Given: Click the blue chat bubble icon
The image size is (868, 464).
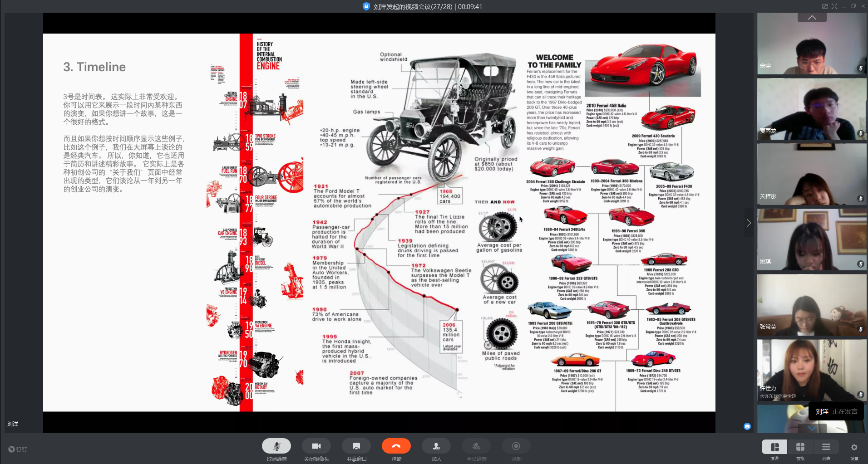Looking at the screenshot, I should [747, 426].
